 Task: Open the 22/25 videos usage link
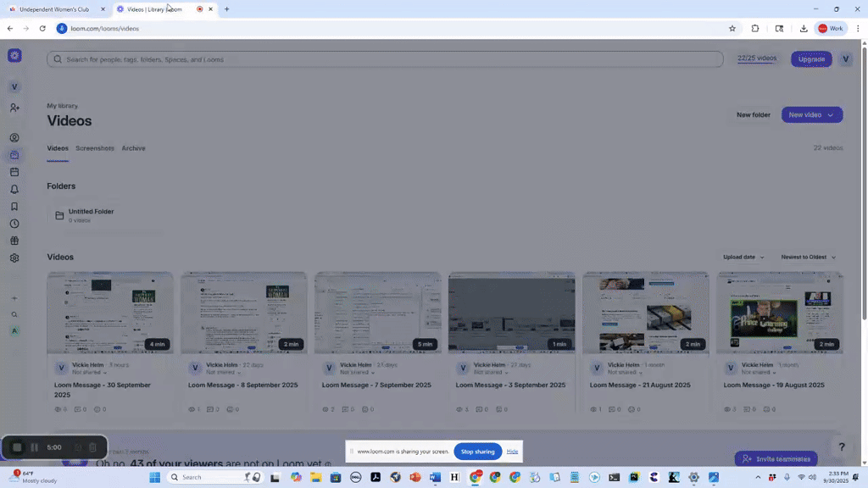pyautogui.click(x=757, y=58)
